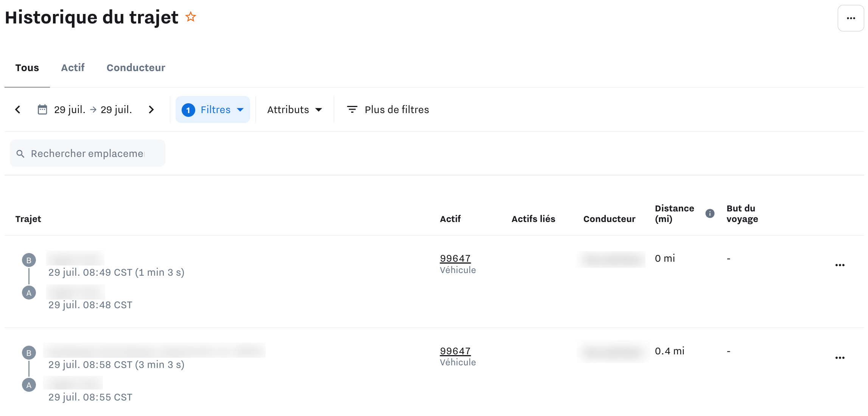This screenshot has width=868, height=416.
Task: Switch to the Conducteur tab
Action: coord(136,68)
